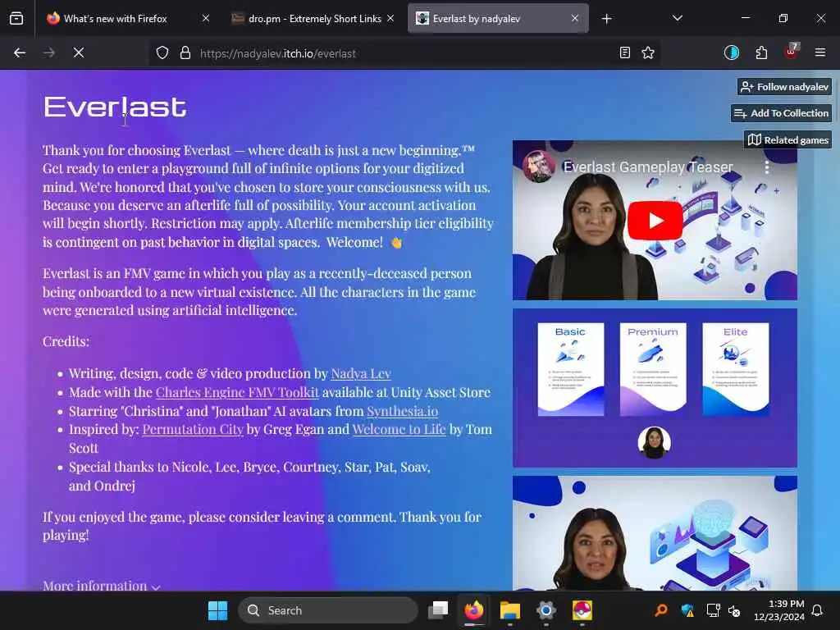Close the What's new with Firefox tab
This screenshot has height=630, width=840.
coord(206,19)
